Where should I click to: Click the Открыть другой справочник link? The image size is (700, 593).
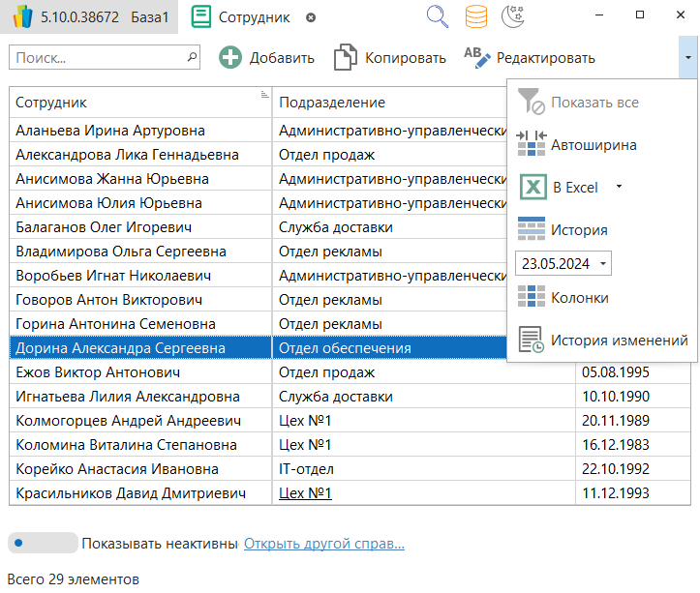pos(323,544)
